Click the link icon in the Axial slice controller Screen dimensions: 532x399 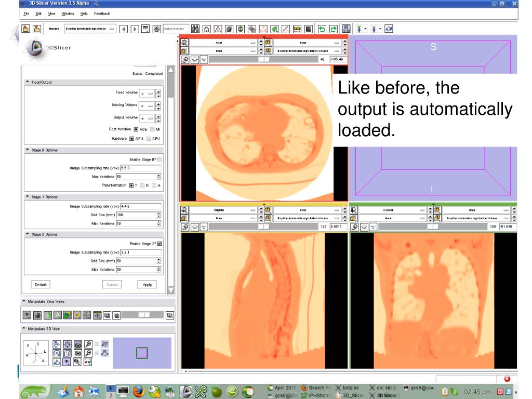[185, 59]
